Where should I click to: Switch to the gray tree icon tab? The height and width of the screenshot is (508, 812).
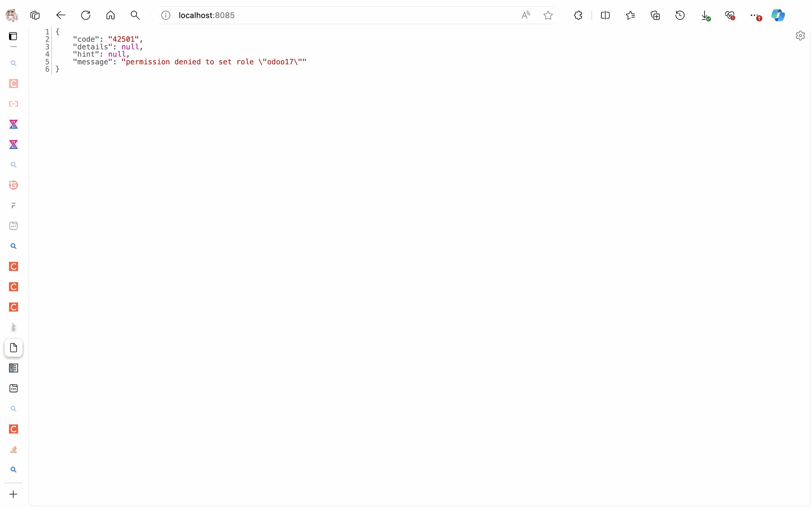pyautogui.click(x=14, y=327)
